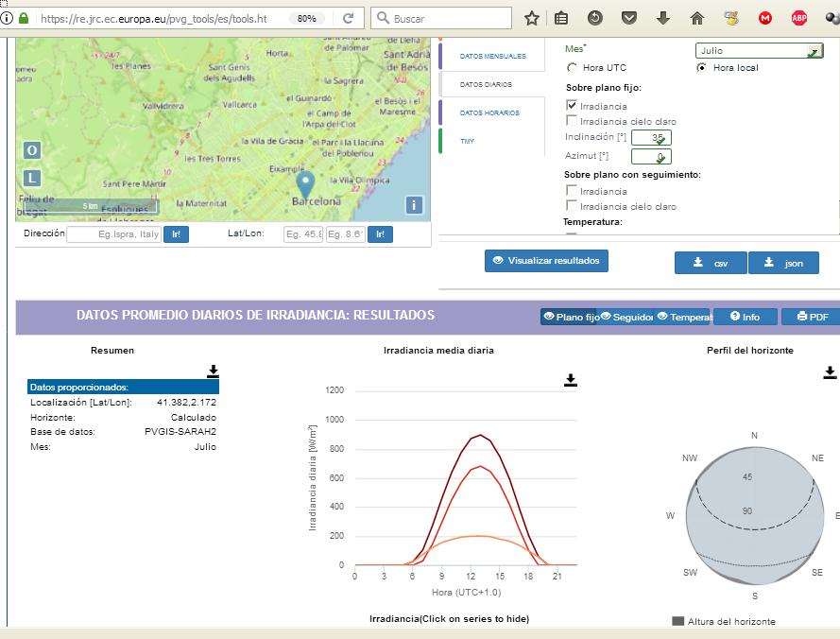Click the browser history sync icon
Image resolution: width=840 pixels, height=639 pixels.
click(594, 18)
